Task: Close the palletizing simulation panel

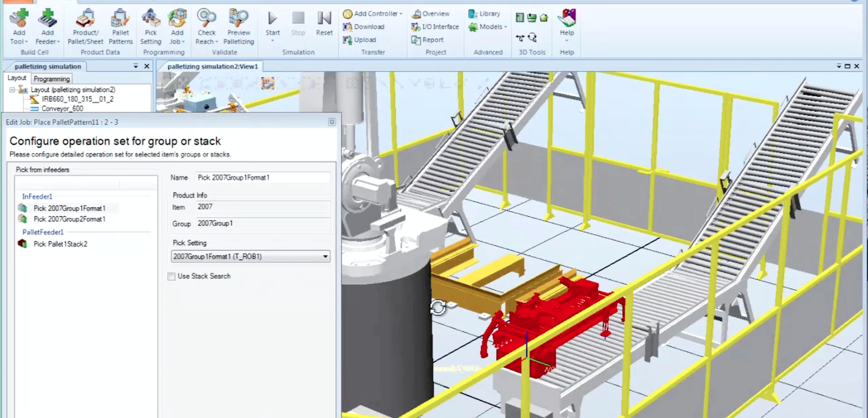Action: (x=146, y=66)
